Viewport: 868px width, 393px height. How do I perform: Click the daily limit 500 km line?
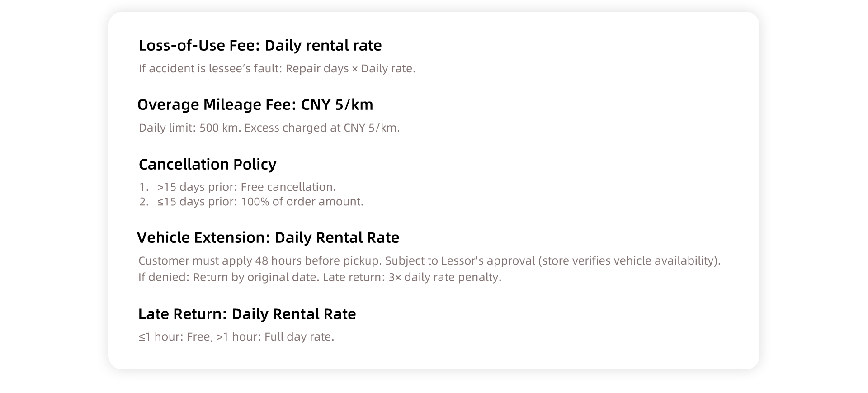point(269,128)
